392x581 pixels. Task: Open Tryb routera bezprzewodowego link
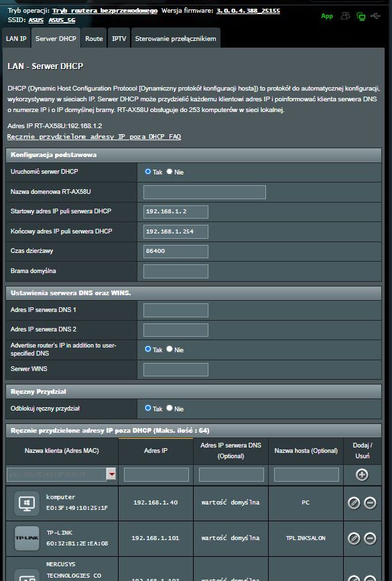105,11
